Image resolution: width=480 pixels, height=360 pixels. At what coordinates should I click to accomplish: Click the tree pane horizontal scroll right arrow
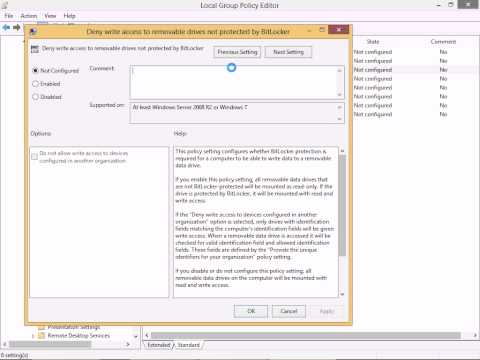(x=128, y=344)
